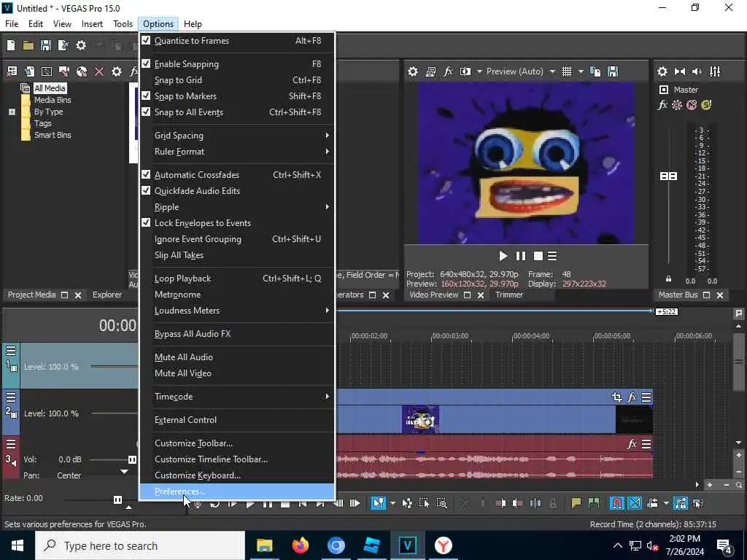The height and width of the screenshot is (560, 747).
Task: Open Master FX in Master Bus panel
Action: pyautogui.click(x=662, y=105)
